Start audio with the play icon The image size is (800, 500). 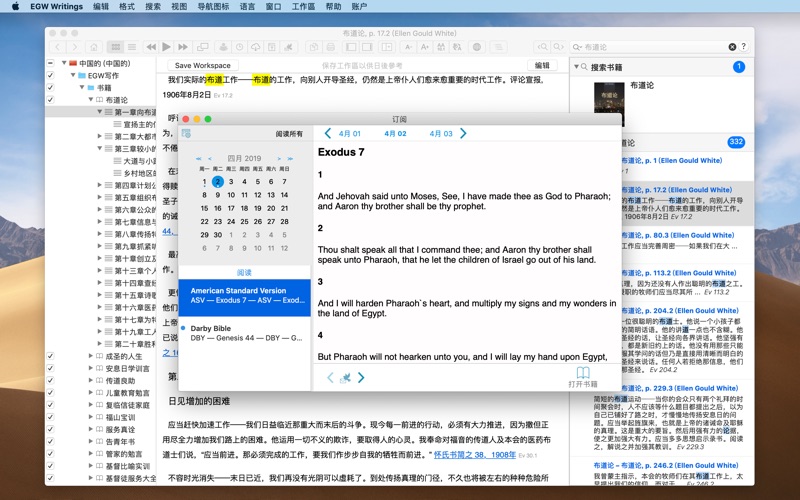pyautogui.click(x=166, y=47)
